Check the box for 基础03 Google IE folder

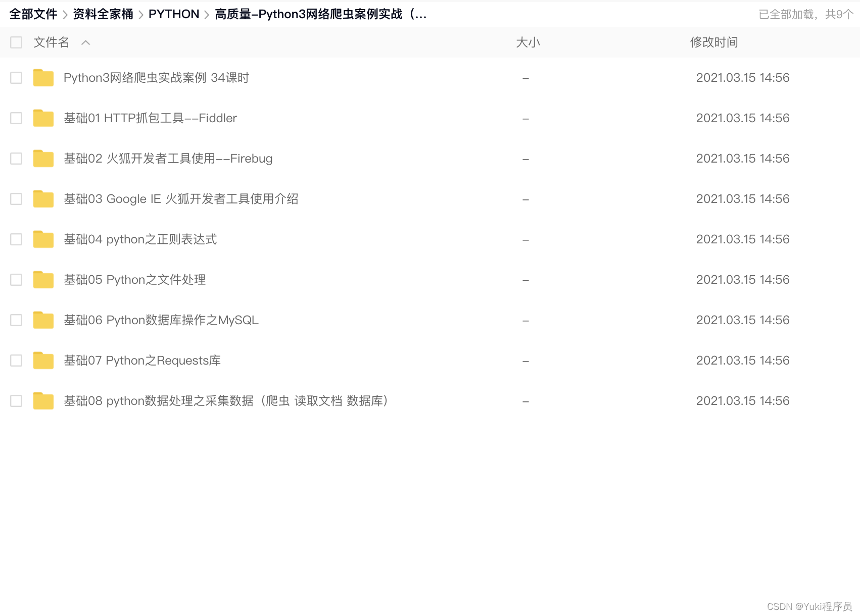16,199
